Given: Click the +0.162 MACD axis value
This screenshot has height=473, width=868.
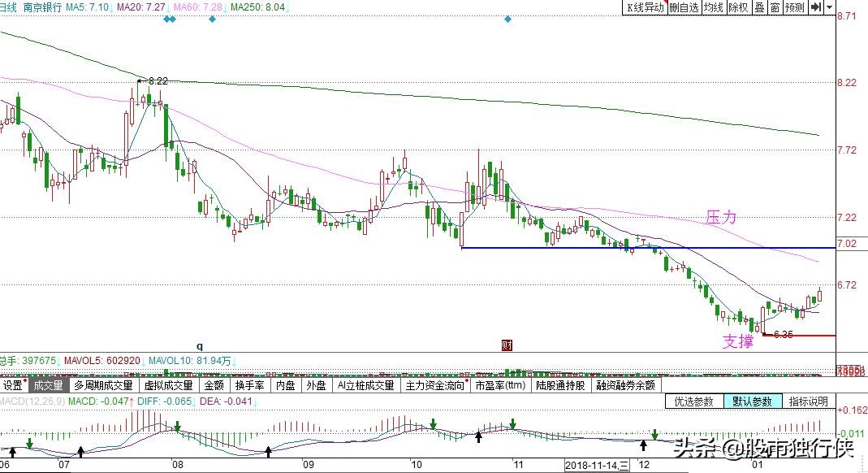Looking at the screenshot, I should [852, 410].
